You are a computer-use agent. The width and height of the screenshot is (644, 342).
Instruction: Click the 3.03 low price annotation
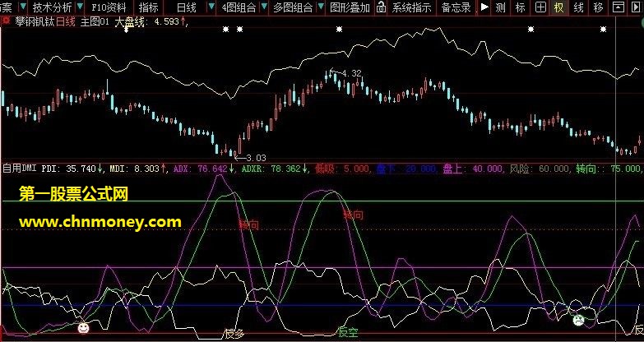[x=256, y=158]
